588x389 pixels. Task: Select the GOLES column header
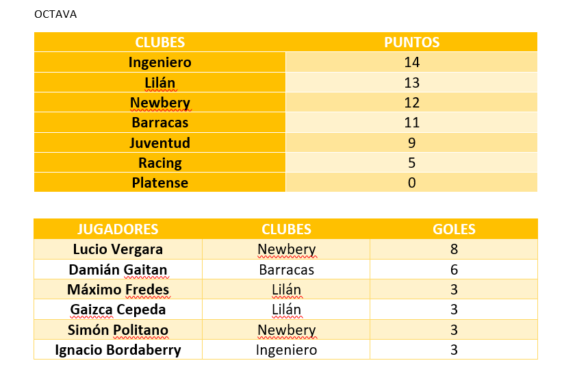[x=454, y=229]
